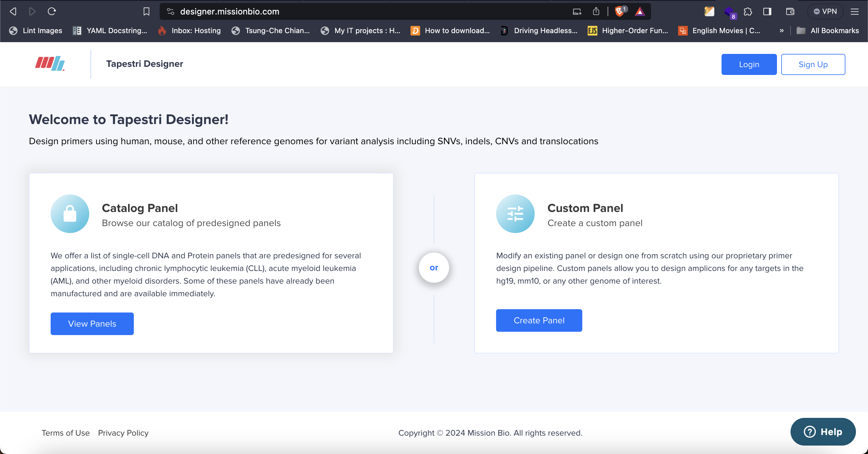
Task: Open the Help chat widget
Action: [823, 432]
